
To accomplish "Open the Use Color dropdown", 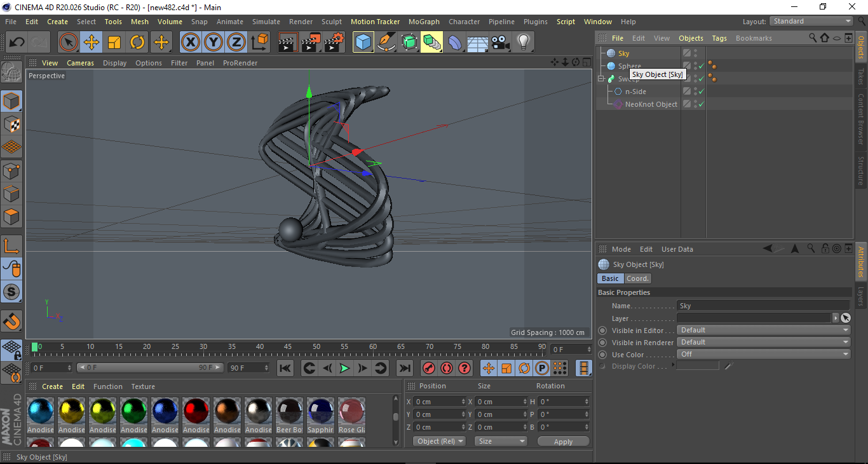I will 764,354.
